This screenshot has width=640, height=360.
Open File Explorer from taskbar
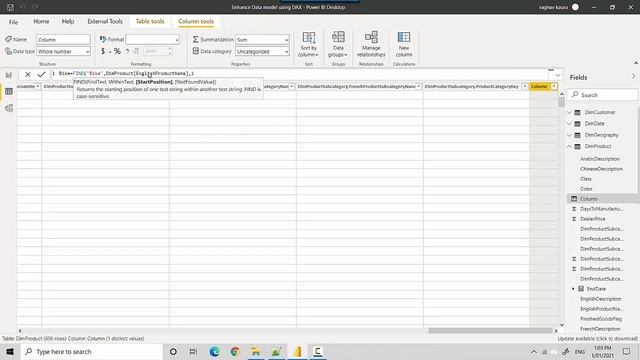pos(256,351)
